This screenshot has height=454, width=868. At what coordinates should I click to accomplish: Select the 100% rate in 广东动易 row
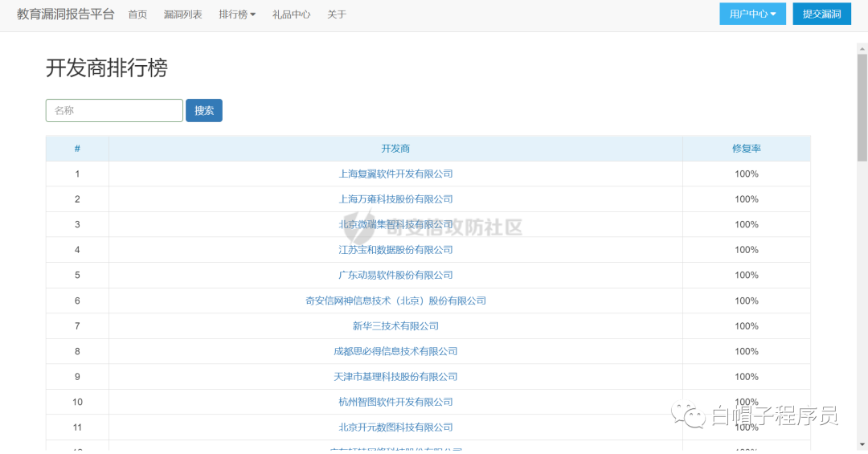[x=746, y=275]
